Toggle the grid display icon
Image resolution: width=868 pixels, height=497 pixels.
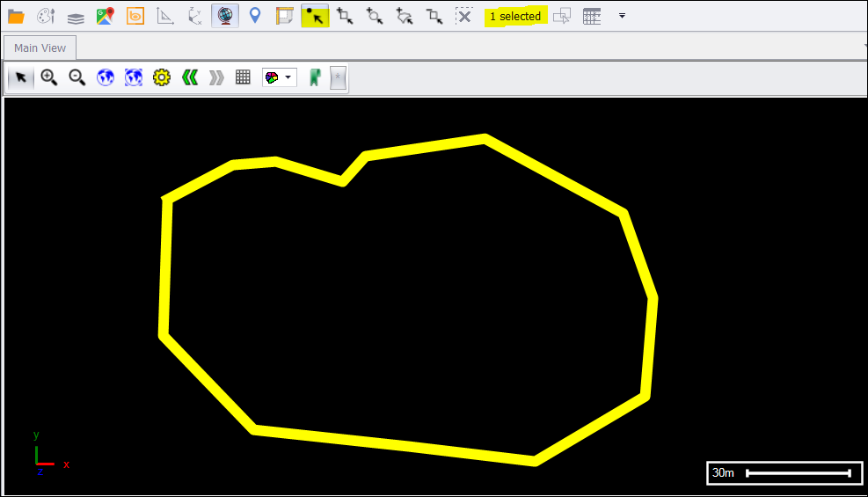(x=244, y=77)
